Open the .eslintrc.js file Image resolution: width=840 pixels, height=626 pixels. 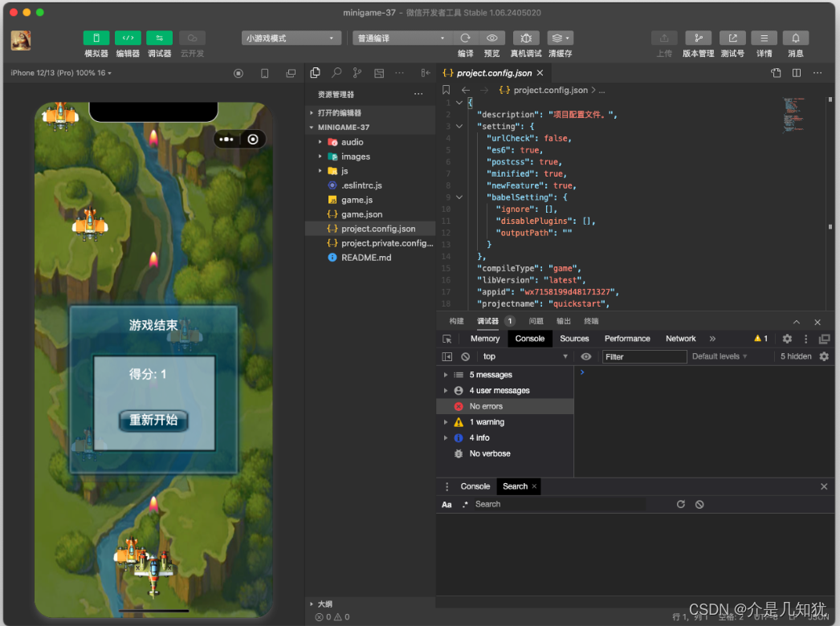pos(370,185)
